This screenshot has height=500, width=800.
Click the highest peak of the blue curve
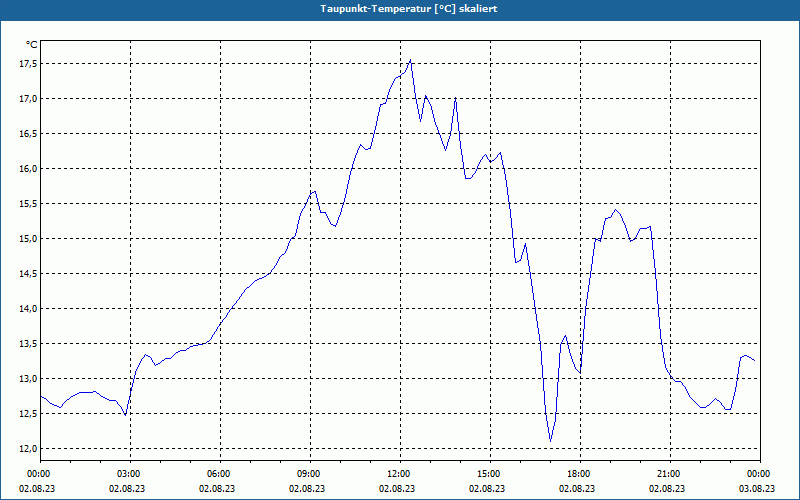[x=410, y=60]
